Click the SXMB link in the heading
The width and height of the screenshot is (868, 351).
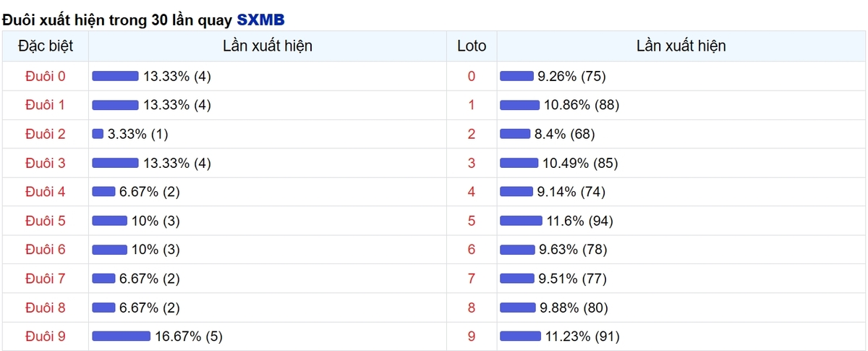tap(260, 20)
